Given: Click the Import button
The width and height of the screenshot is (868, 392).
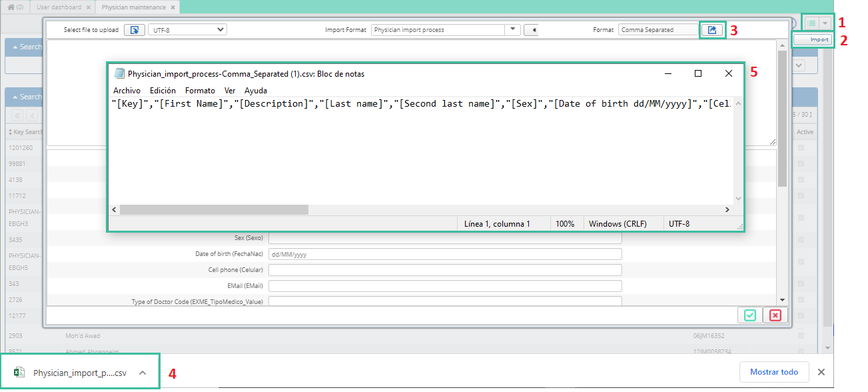Looking at the screenshot, I should 813,40.
